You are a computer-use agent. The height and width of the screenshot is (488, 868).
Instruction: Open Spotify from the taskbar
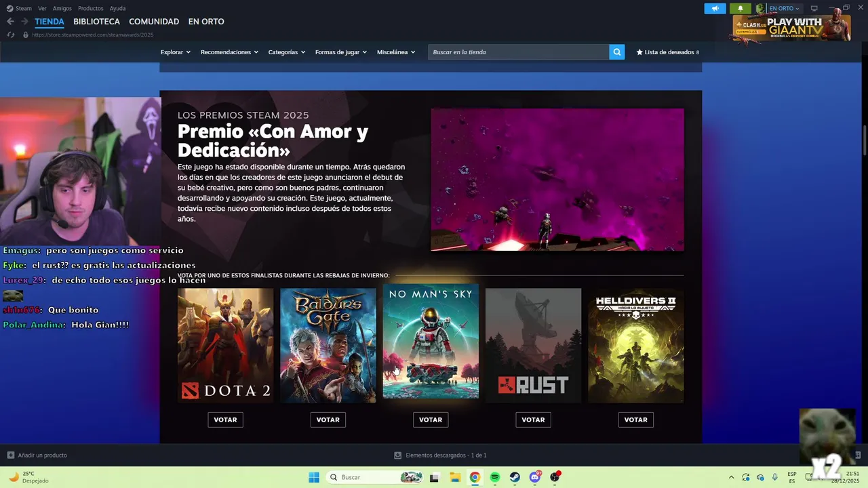tap(495, 477)
